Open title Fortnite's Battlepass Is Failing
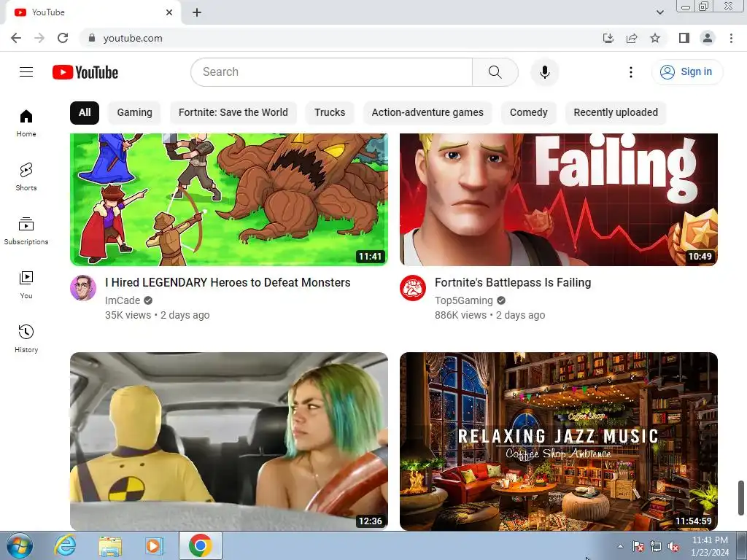 coord(513,282)
